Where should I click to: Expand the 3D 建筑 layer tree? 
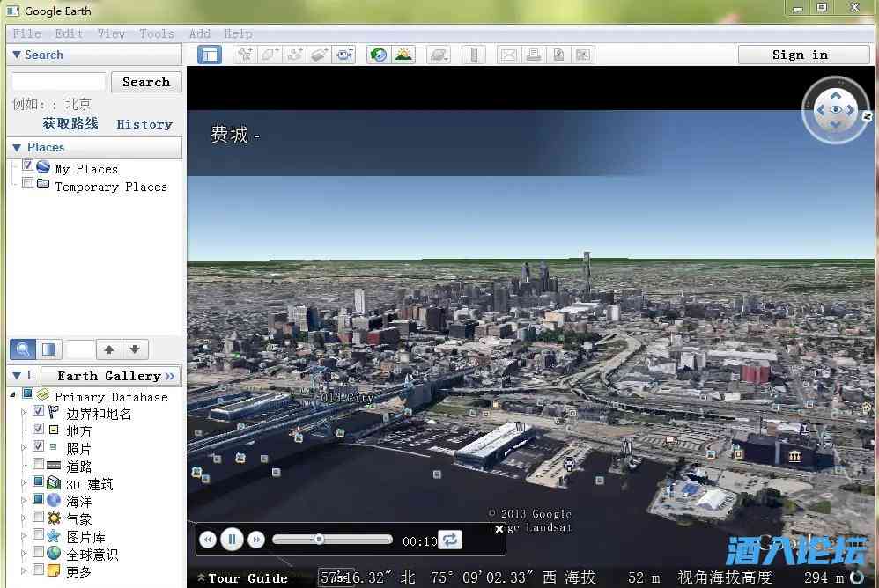click(24, 482)
